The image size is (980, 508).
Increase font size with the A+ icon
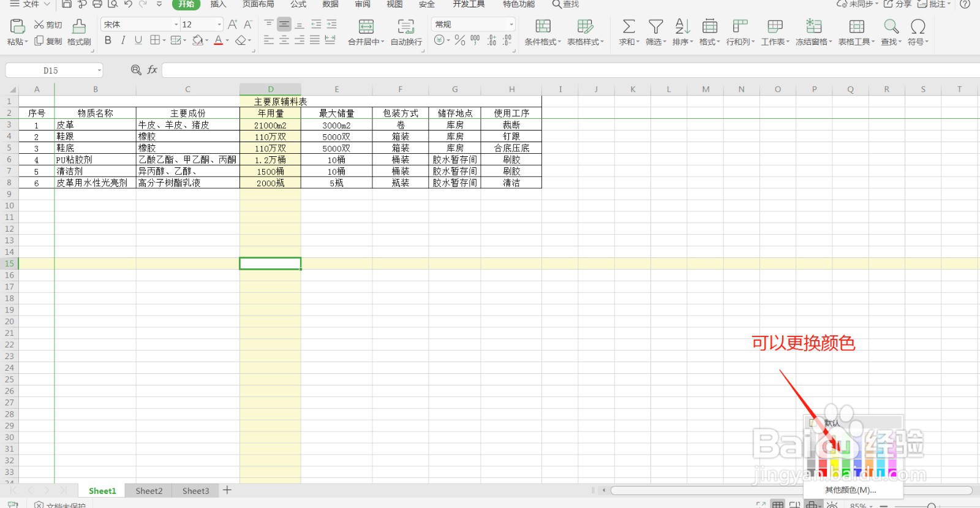[x=232, y=25]
